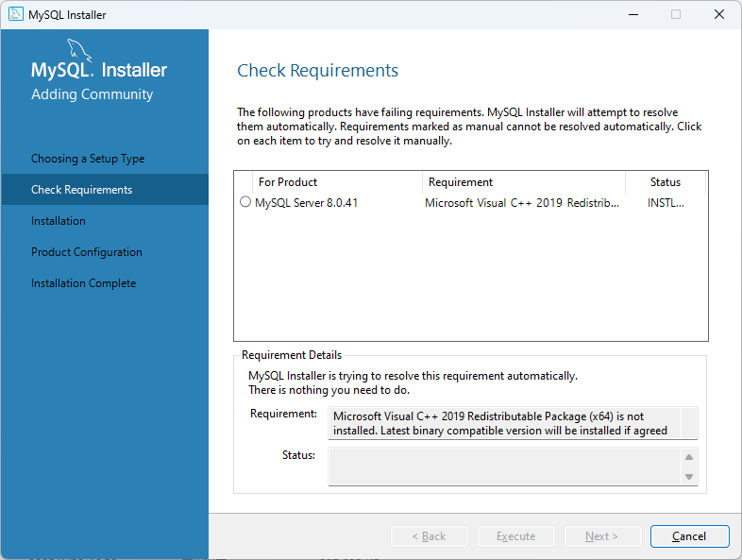Open the Installation step in the sidebar
Image resolution: width=742 pixels, height=560 pixels.
59,221
